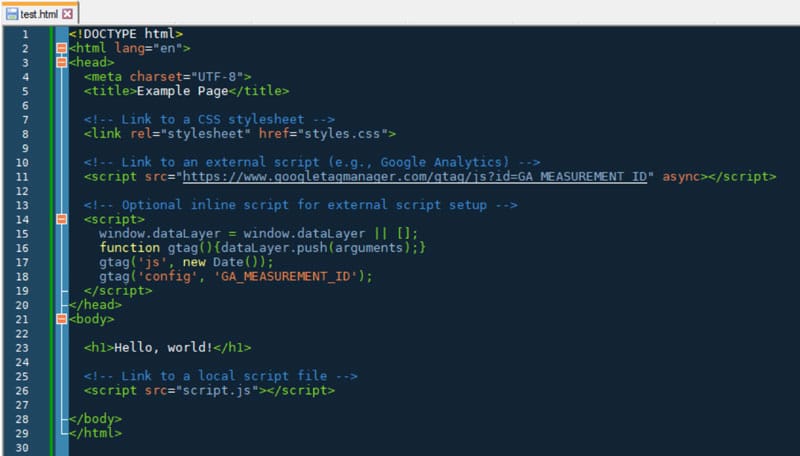Viewport: 800px width, 456px height.
Task: Click the gtag('js', new Date()) line
Action: click(186, 262)
